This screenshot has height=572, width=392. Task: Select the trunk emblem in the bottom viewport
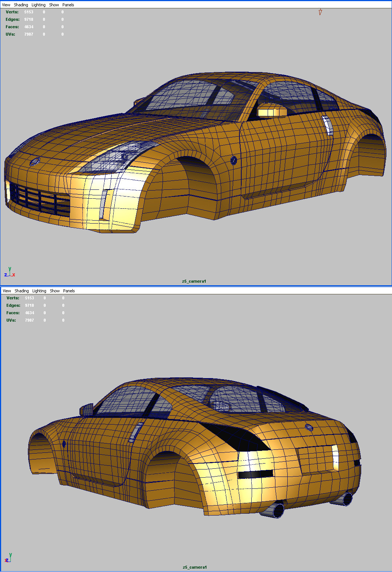pos(309,427)
